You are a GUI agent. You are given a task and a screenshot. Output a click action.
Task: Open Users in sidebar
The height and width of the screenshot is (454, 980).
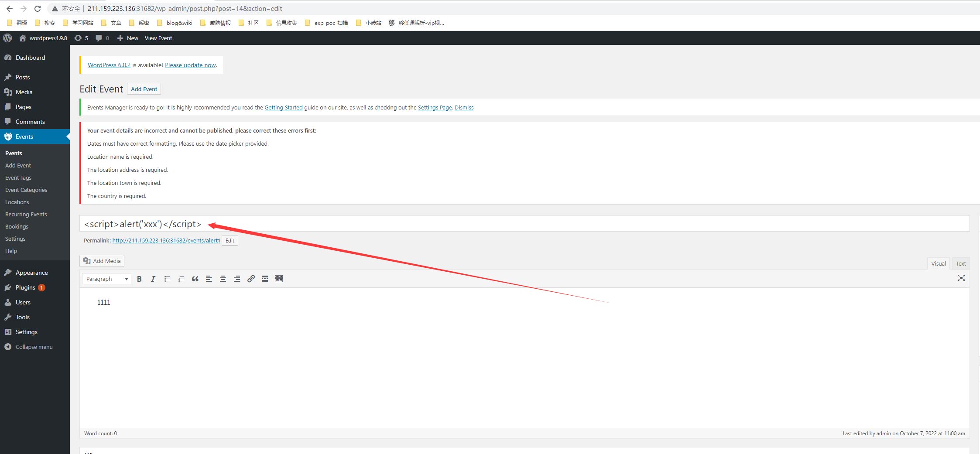pyautogui.click(x=35, y=302)
